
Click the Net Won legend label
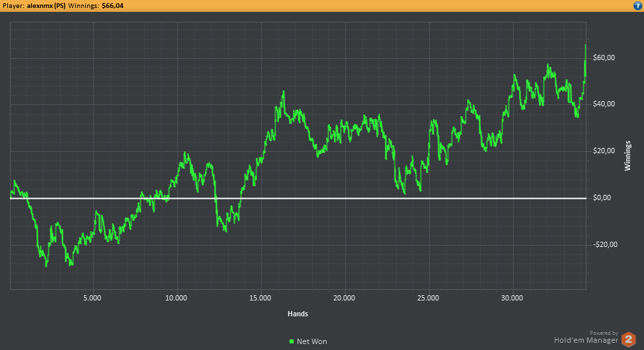coord(311,341)
